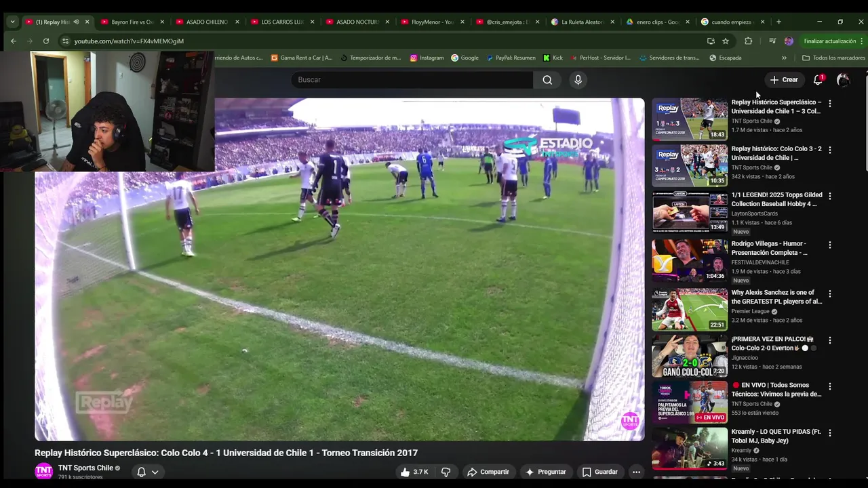Open Rodrigo Villegas Humor thumbnail
This screenshot has height=488, width=868.
(x=690, y=260)
